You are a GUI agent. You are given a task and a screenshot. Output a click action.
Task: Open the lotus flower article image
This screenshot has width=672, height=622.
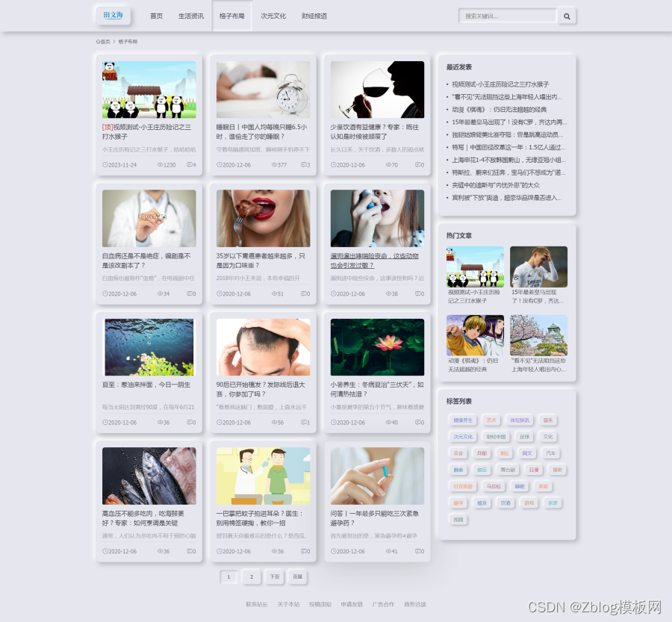click(x=377, y=347)
